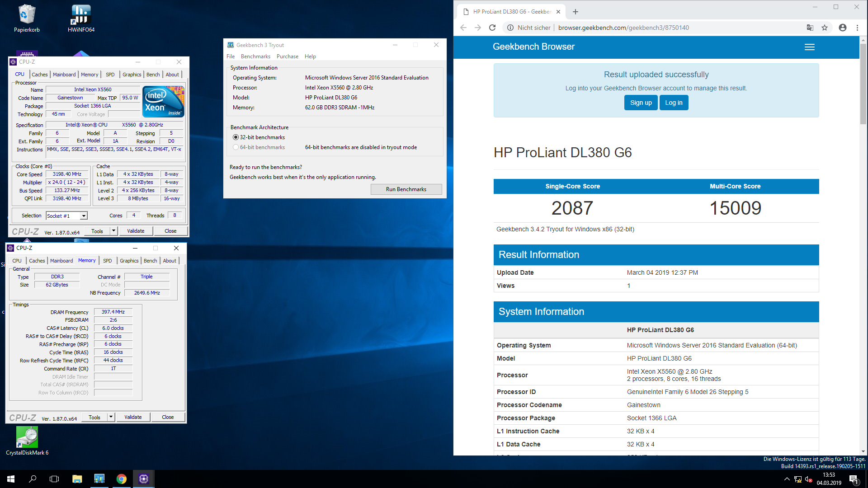The width and height of the screenshot is (868, 488).
Task: Select the Single-Core Score value 2087
Action: pyautogui.click(x=572, y=208)
